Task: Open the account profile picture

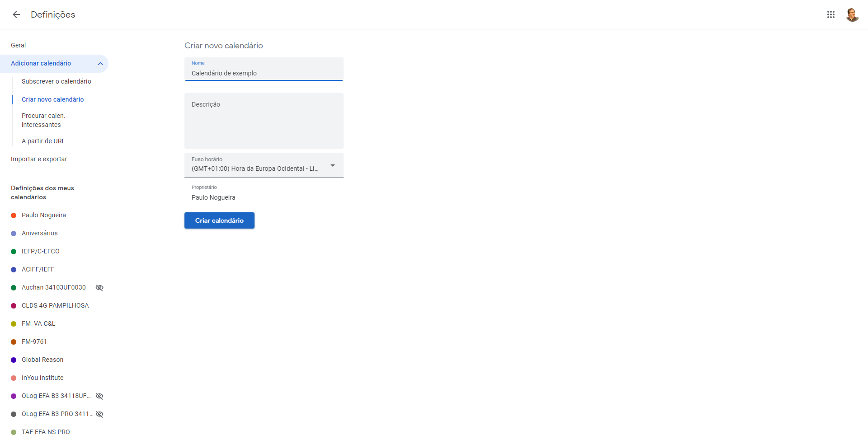Action: pos(852,14)
